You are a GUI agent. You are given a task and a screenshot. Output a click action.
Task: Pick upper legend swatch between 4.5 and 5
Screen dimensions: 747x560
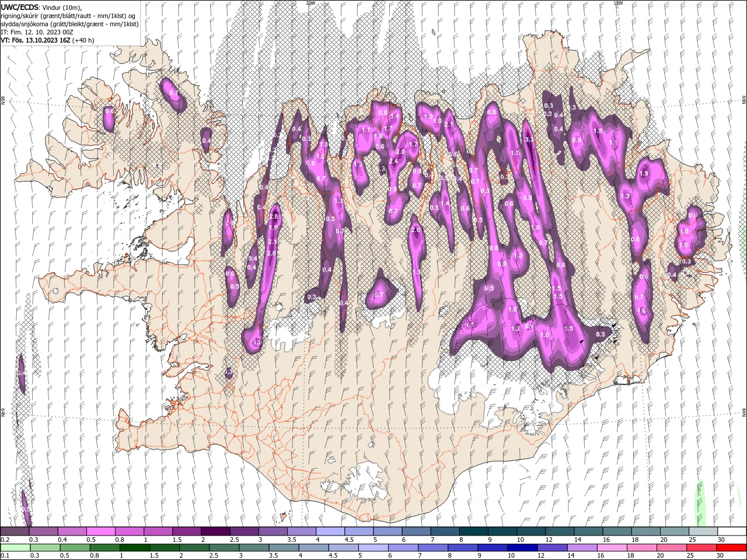[x=358, y=531]
